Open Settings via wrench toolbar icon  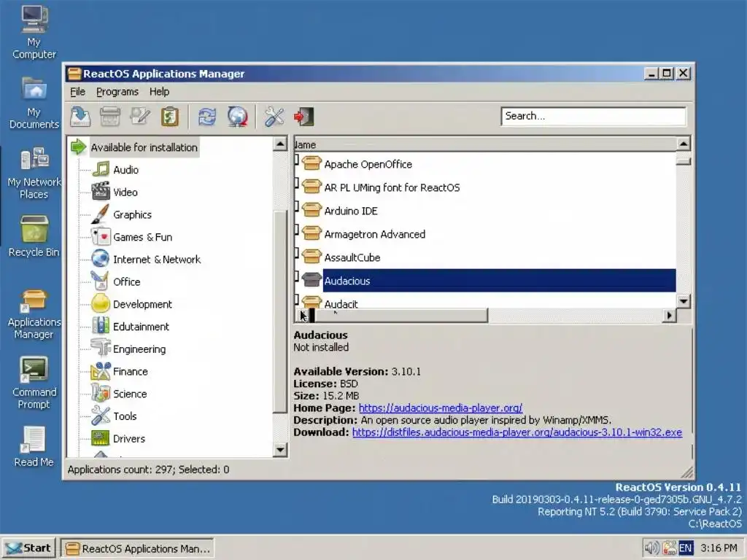point(274,117)
